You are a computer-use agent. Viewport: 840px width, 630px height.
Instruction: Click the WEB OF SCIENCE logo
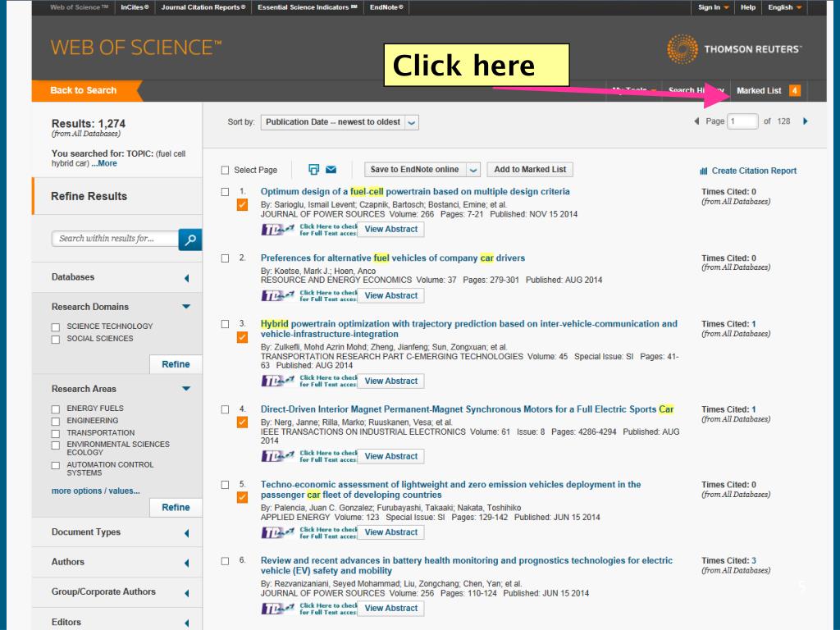136,48
